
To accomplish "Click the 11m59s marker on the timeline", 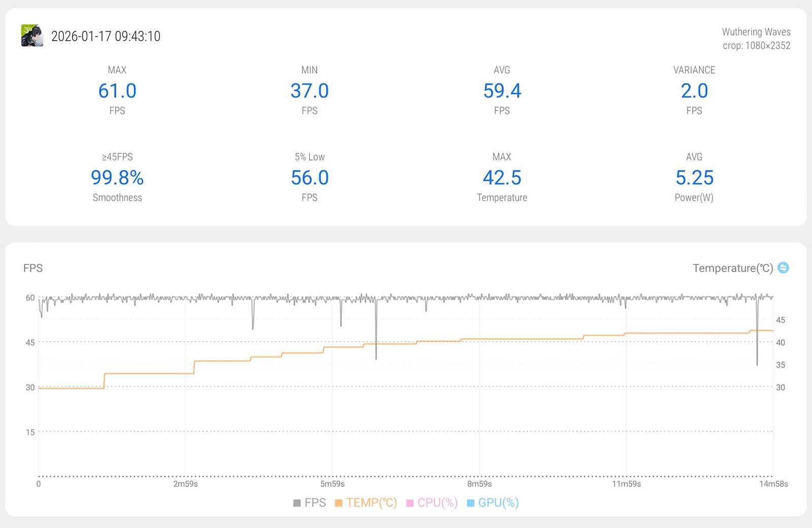I will [626, 484].
